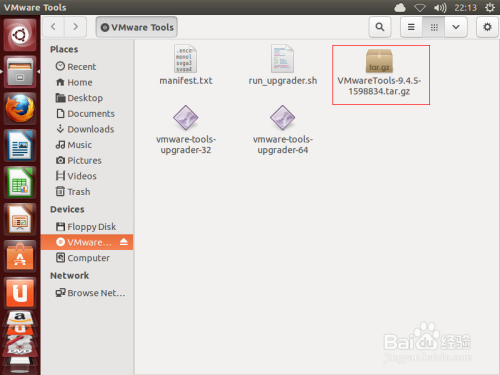Go to Home in the sidebar
500x375 pixels.
87,82
